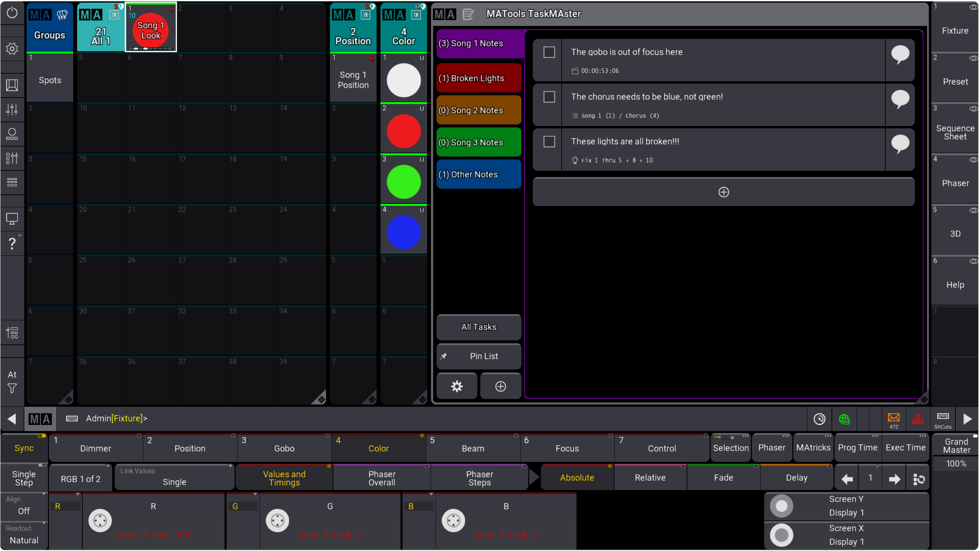Click the clock icon in the command line bar
The image size is (980, 551).
819,419
